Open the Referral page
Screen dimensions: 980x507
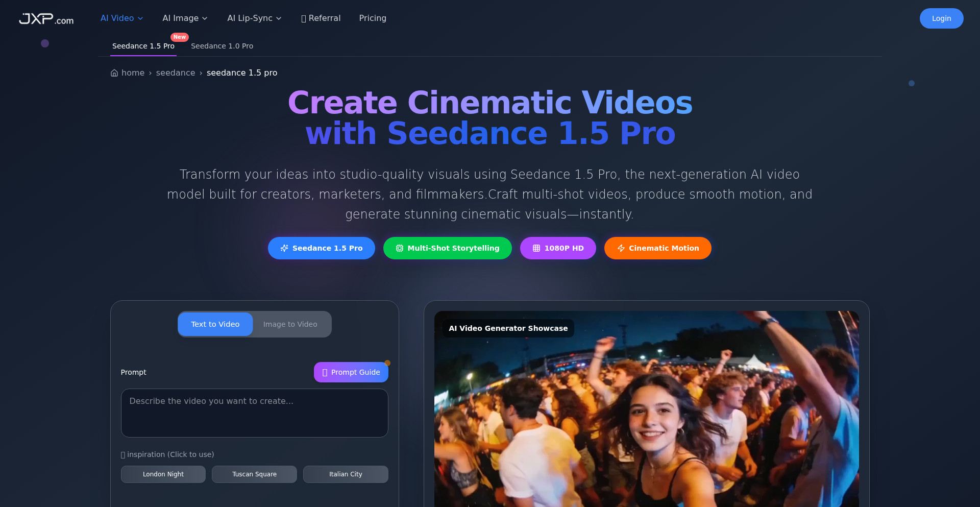[x=321, y=18]
